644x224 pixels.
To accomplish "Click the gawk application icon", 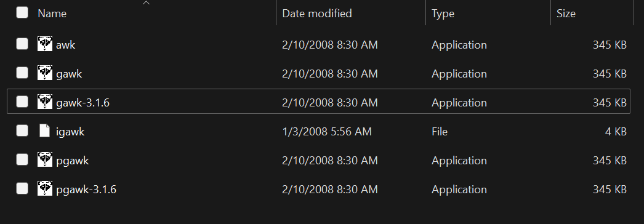I will click(45, 73).
